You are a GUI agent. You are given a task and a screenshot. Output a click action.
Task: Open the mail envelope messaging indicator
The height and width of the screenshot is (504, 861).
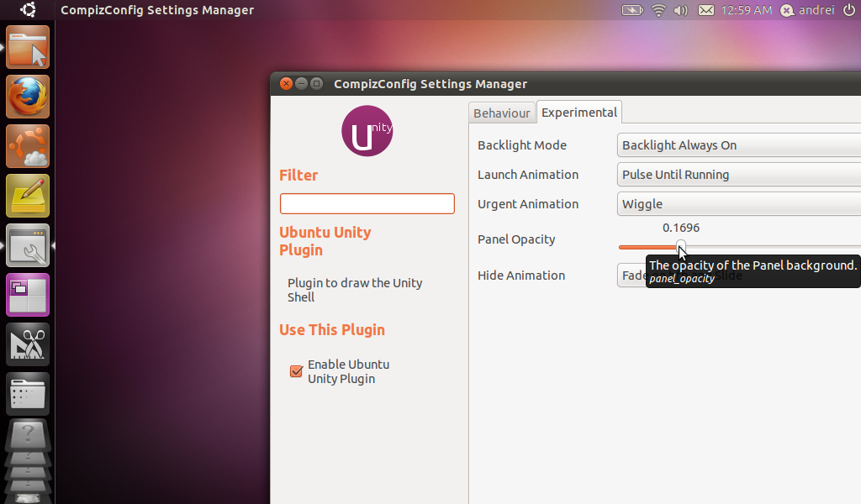706,10
